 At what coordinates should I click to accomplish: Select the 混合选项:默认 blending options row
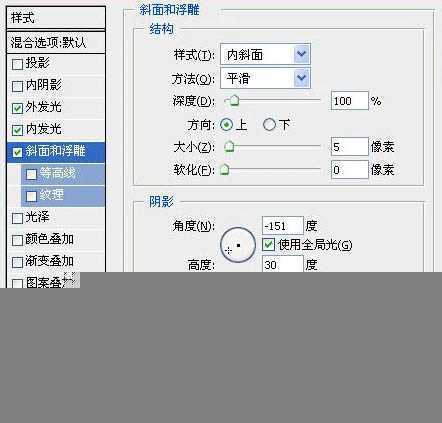coord(56,42)
